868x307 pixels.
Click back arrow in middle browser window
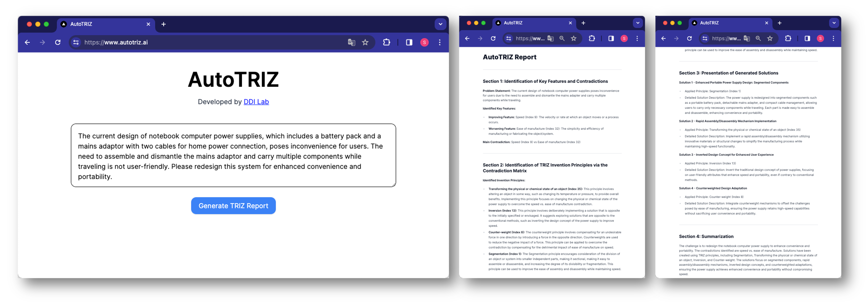click(x=467, y=38)
